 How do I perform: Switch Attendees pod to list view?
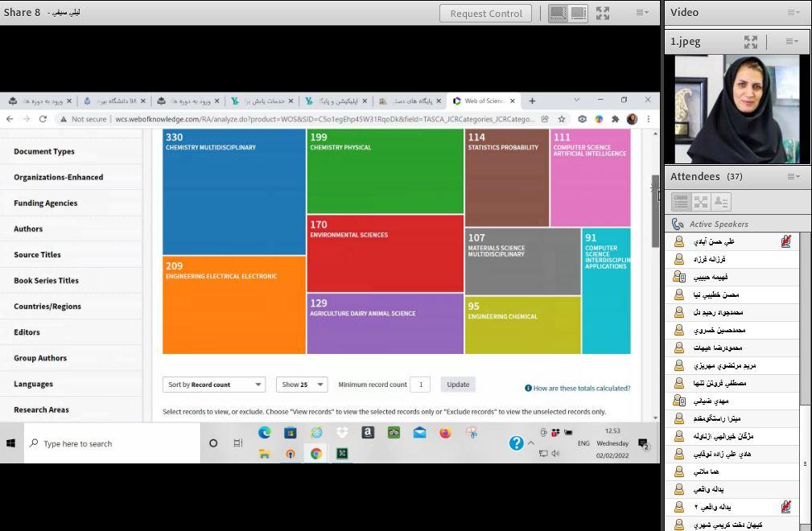pos(681,202)
